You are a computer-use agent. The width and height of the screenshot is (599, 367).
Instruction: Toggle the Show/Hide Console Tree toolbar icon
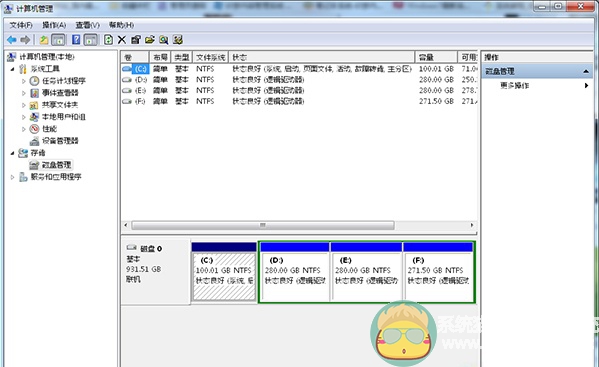pos(58,40)
